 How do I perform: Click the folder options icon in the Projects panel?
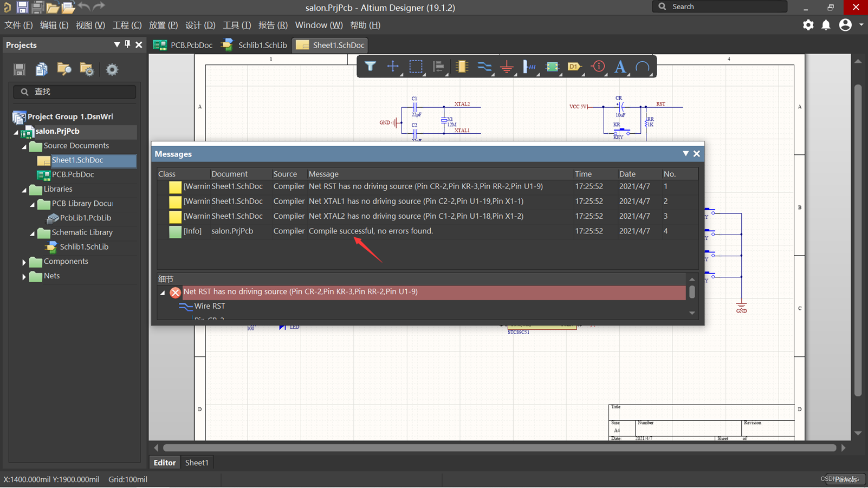click(87, 69)
